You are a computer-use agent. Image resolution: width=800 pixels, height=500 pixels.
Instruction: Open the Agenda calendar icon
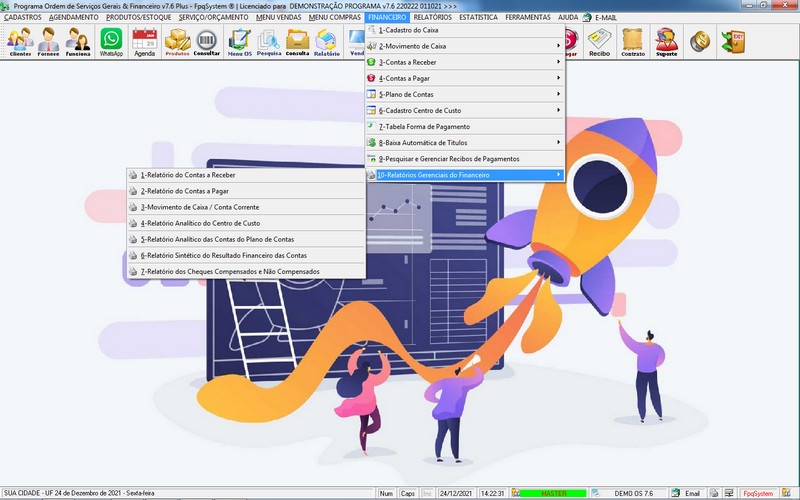145,42
